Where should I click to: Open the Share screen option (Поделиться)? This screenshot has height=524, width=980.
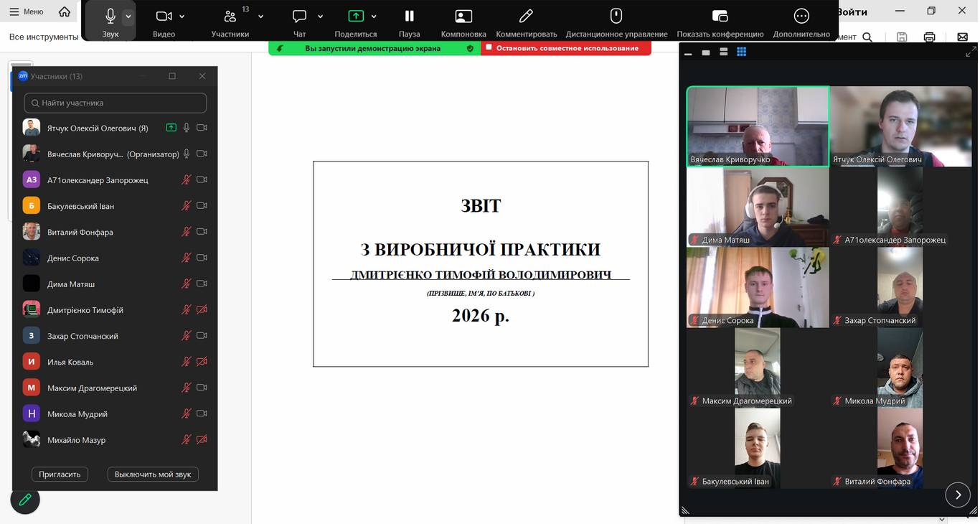click(356, 17)
